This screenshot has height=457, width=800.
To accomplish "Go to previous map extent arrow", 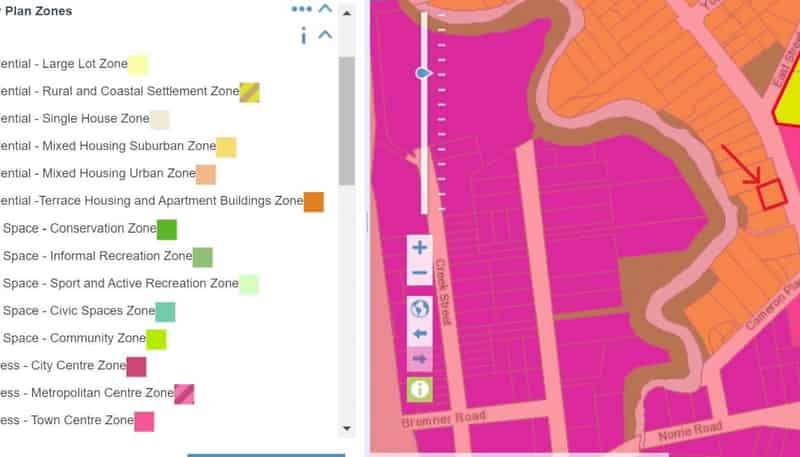I will [419, 334].
